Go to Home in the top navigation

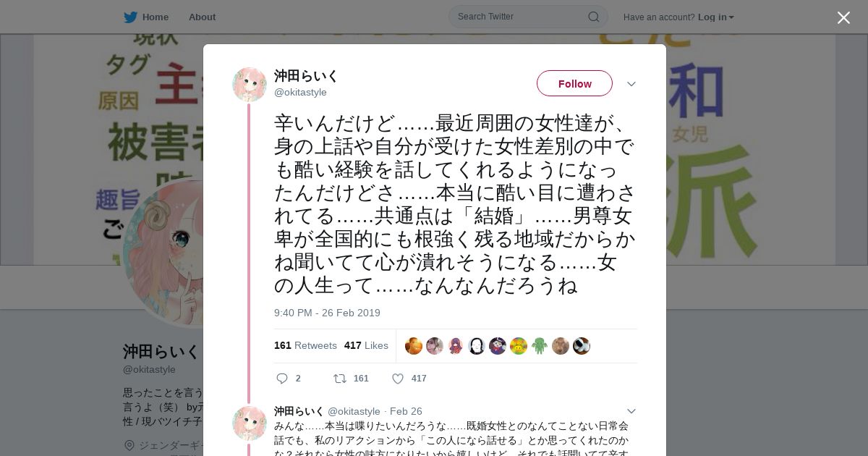[156, 17]
